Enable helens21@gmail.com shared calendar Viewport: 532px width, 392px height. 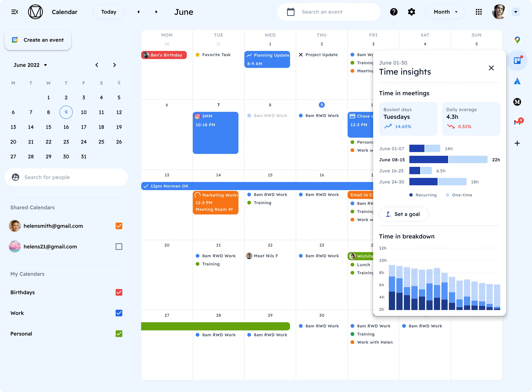[x=119, y=247]
